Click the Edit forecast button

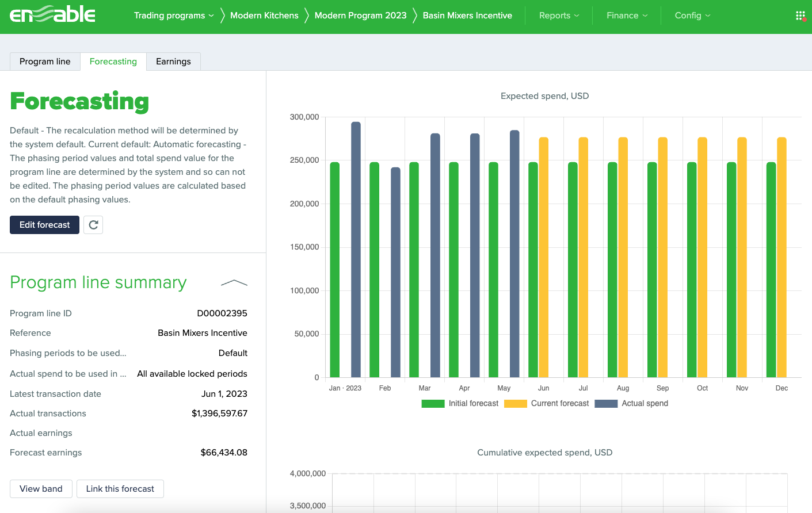click(x=44, y=225)
